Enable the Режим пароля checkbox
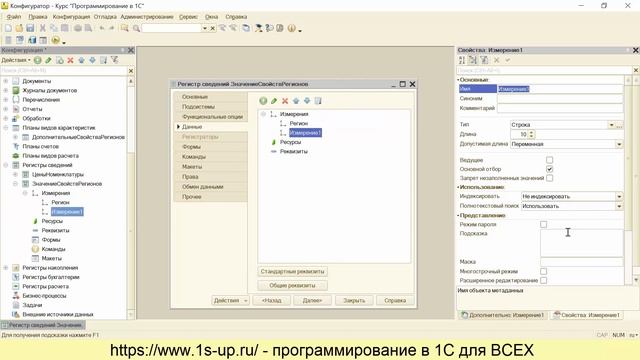 tap(543, 224)
